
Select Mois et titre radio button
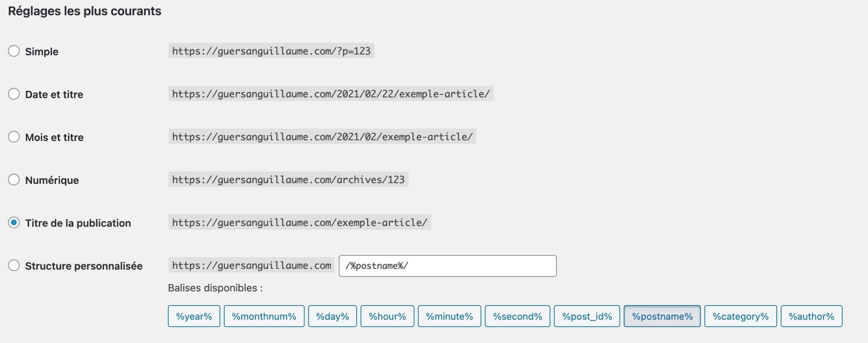14,137
